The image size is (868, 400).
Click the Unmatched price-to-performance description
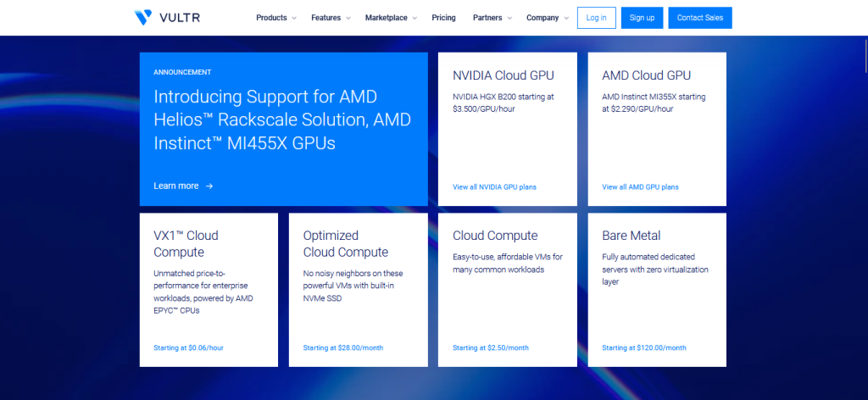[203, 292]
